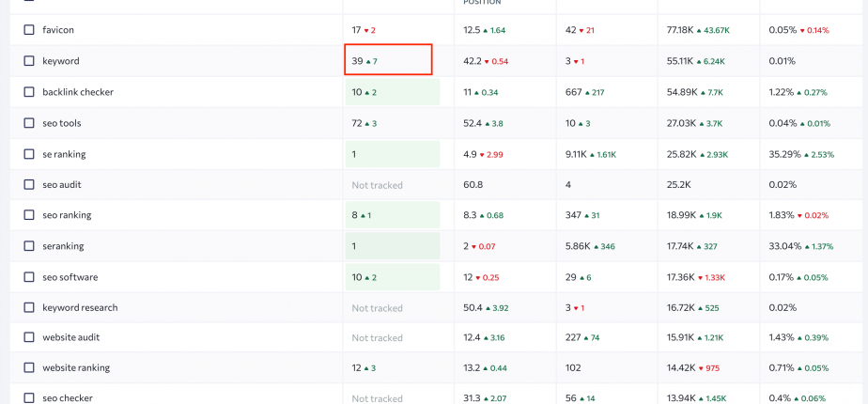Click the 33.04% value in seranking row
The image size is (868, 404).
pos(784,246)
